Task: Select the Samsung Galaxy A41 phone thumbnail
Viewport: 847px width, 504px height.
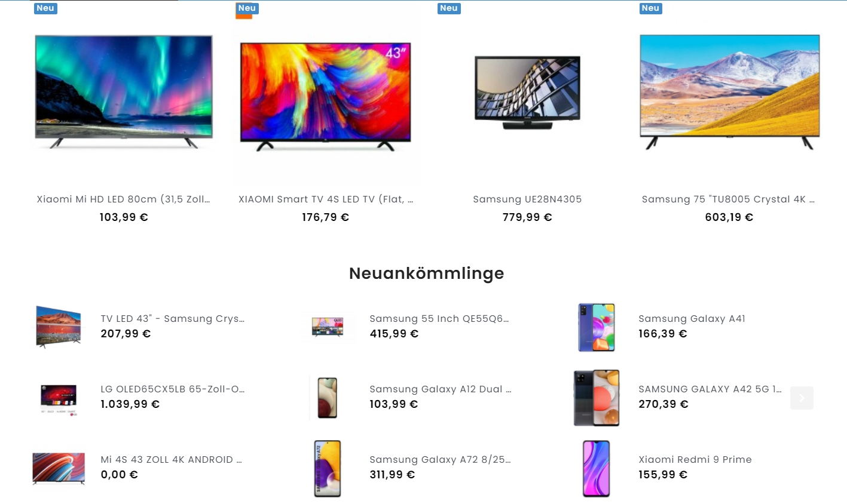Action: point(597,327)
